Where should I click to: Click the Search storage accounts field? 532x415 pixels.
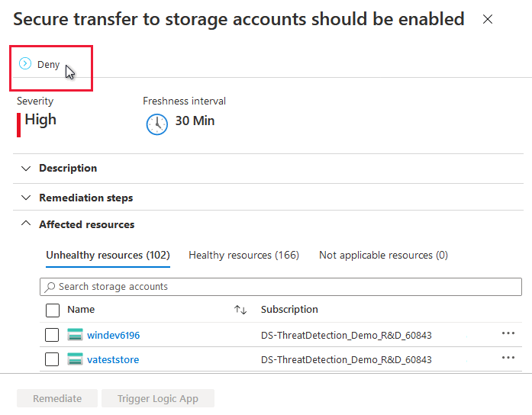coord(282,287)
